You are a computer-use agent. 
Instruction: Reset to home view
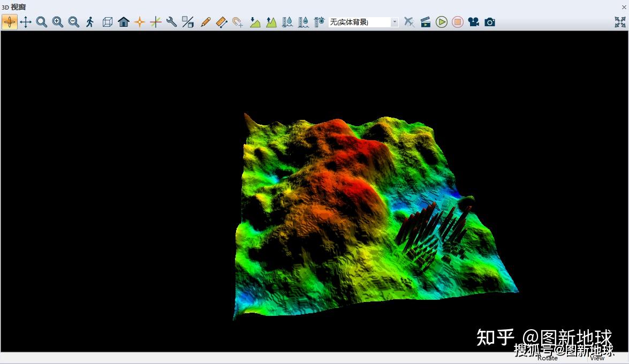pos(124,22)
